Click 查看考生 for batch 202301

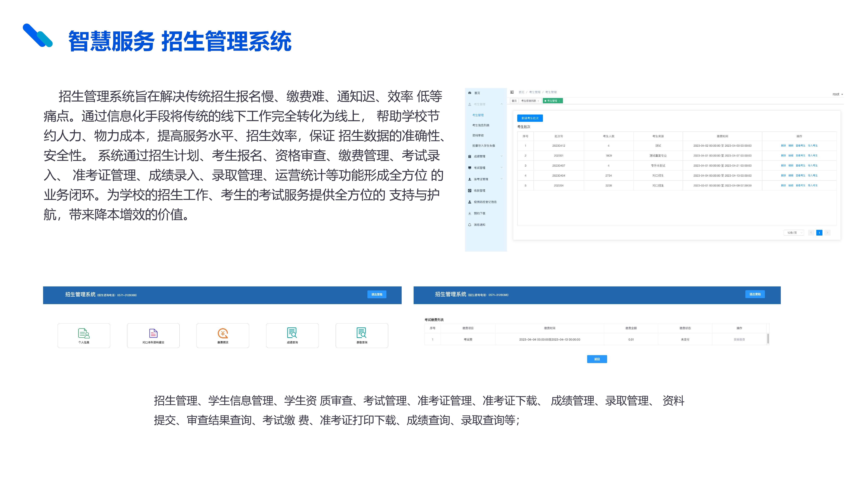pyautogui.click(x=800, y=156)
